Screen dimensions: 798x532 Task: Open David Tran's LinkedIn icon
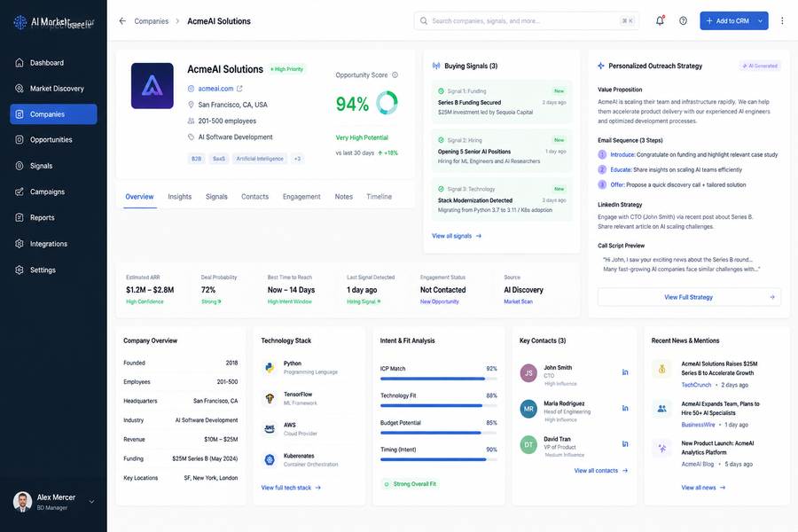click(x=625, y=444)
